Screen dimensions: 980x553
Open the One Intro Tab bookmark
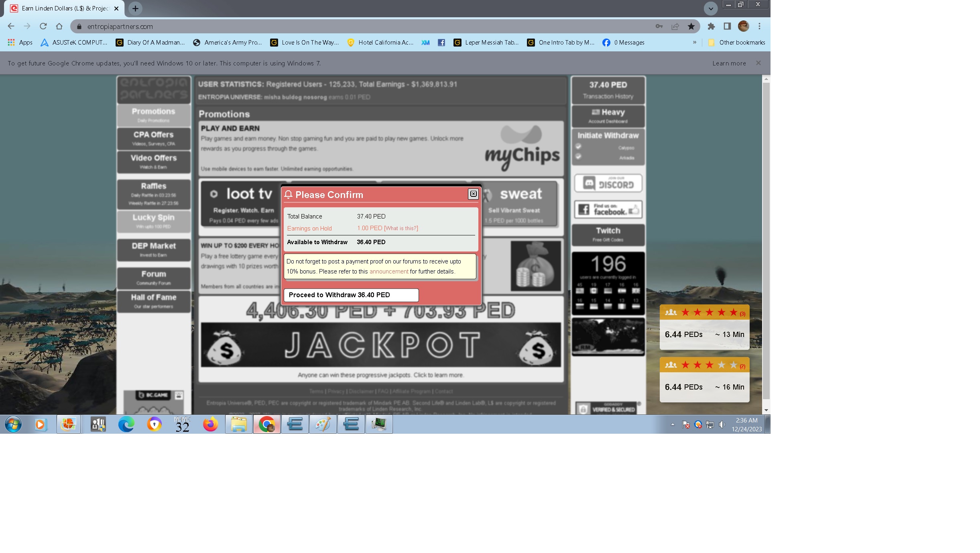(561, 42)
